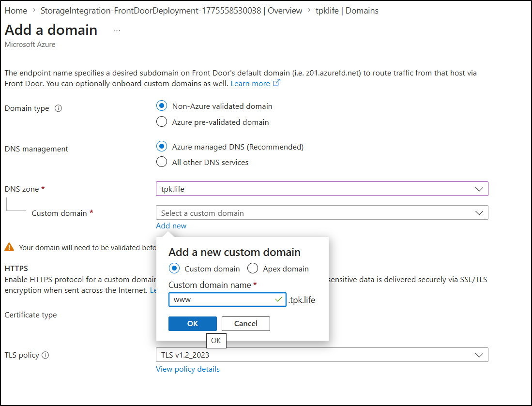The width and height of the screenshot is (532, 406).
Task: Expand the DNS zone tpk.life dropdown
Action: tap(322, 189)
